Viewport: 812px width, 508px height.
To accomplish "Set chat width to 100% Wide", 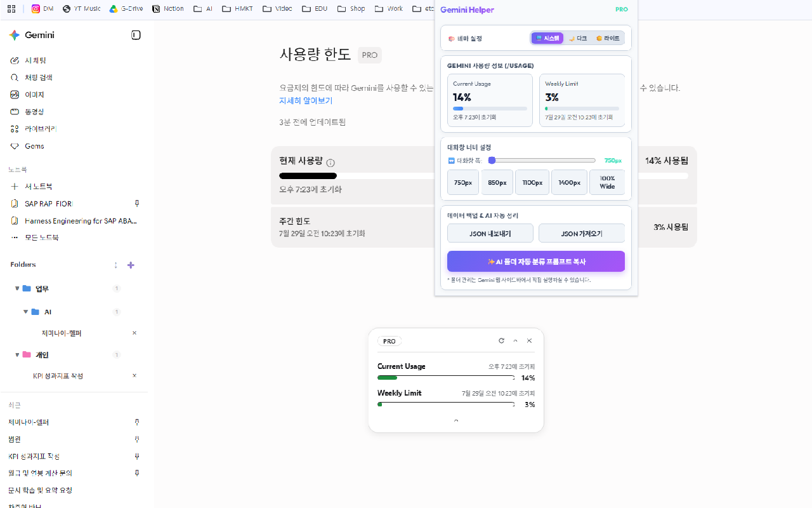I will pos(607,182).
